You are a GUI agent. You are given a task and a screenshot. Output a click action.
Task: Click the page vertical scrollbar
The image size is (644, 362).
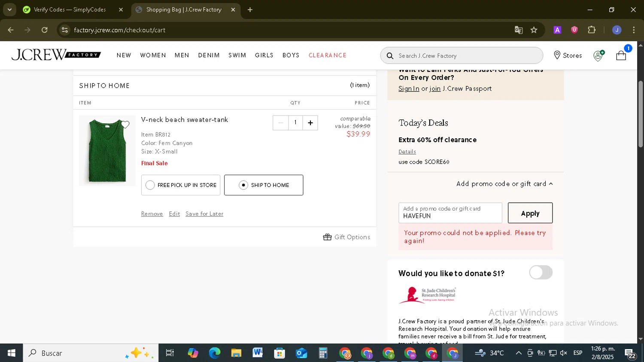(641, 114)
